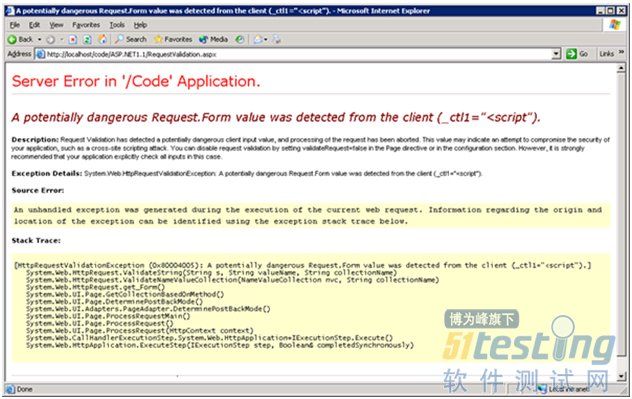
Task: Click the HttpApplication.ExecuteStep stack line
Action: click(x=220, y=345)
